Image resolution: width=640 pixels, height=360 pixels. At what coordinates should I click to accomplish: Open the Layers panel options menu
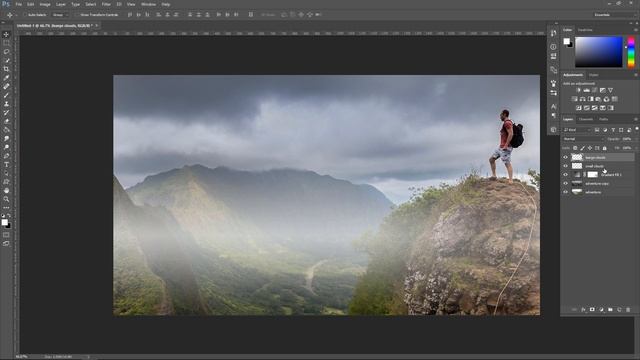tap(636, 120)
